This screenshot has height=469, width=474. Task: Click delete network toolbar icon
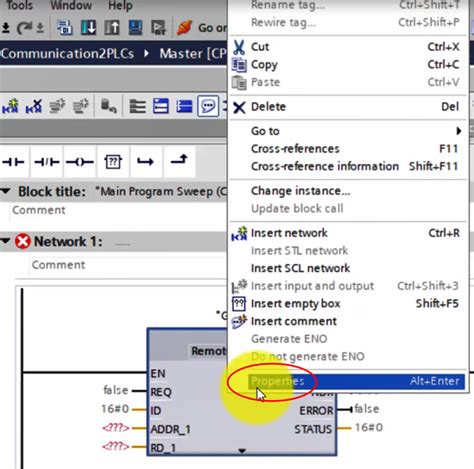point(34,106)
